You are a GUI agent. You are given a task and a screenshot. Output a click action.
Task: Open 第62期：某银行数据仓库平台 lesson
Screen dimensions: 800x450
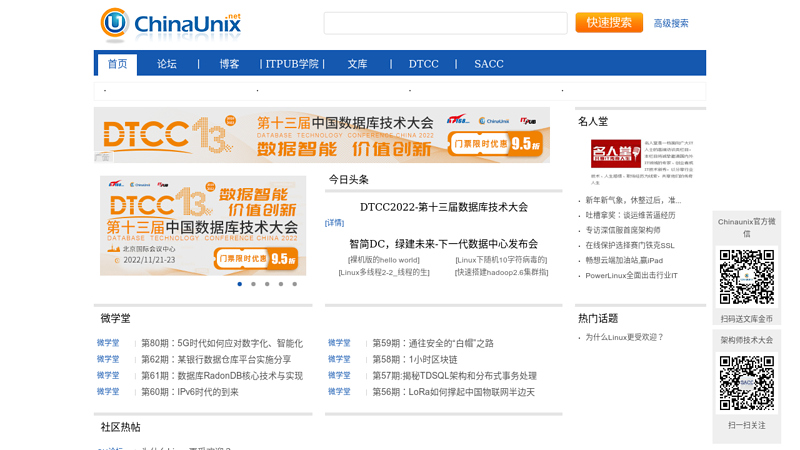[216, 360]
